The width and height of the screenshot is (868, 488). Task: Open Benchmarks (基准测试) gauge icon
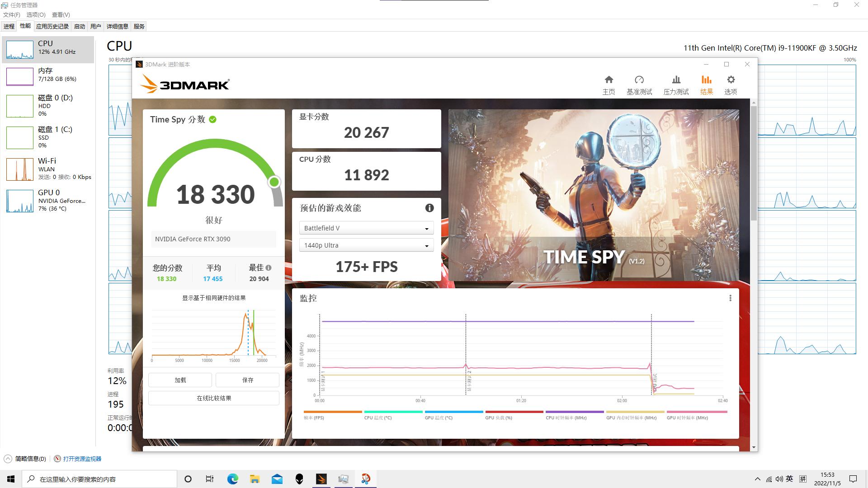(639, 84)
